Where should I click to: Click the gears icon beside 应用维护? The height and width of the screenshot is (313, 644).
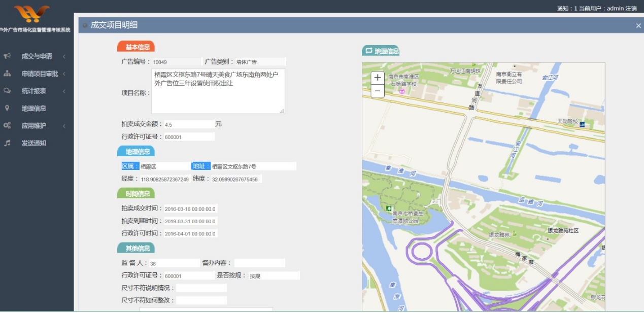(x=7, y=126)
